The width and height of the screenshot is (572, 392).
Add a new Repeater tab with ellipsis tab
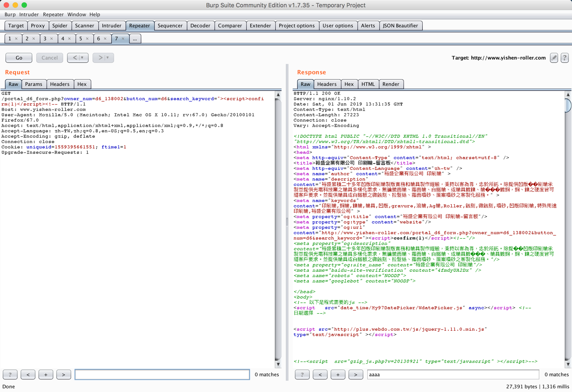coord(135,39)
